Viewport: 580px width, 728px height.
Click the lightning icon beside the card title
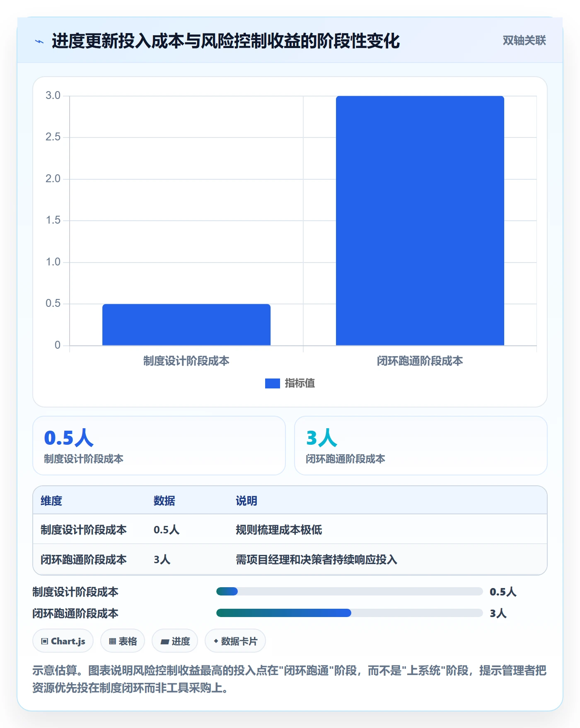pos(39,41)
